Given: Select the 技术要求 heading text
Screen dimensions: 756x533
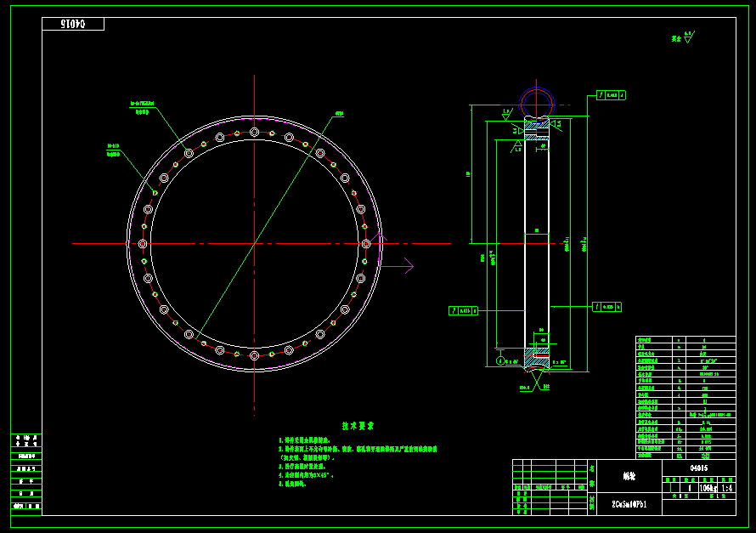Looking at the screenshot, I should [358, 425].
